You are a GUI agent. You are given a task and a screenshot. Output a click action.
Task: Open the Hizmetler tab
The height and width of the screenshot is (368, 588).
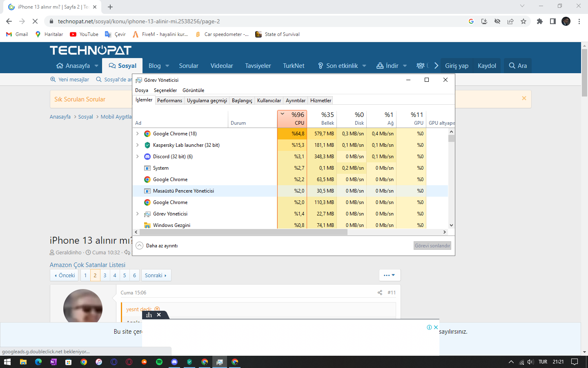(321, 101)
